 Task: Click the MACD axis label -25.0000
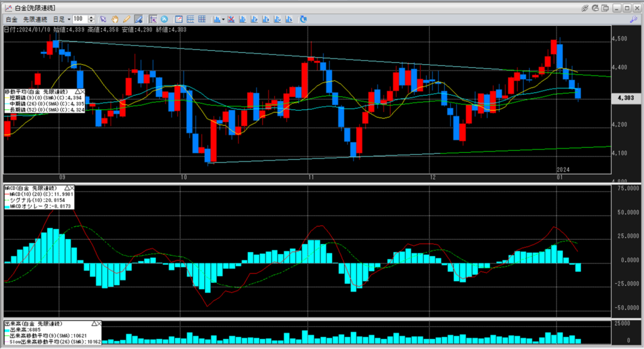[627, 284]
